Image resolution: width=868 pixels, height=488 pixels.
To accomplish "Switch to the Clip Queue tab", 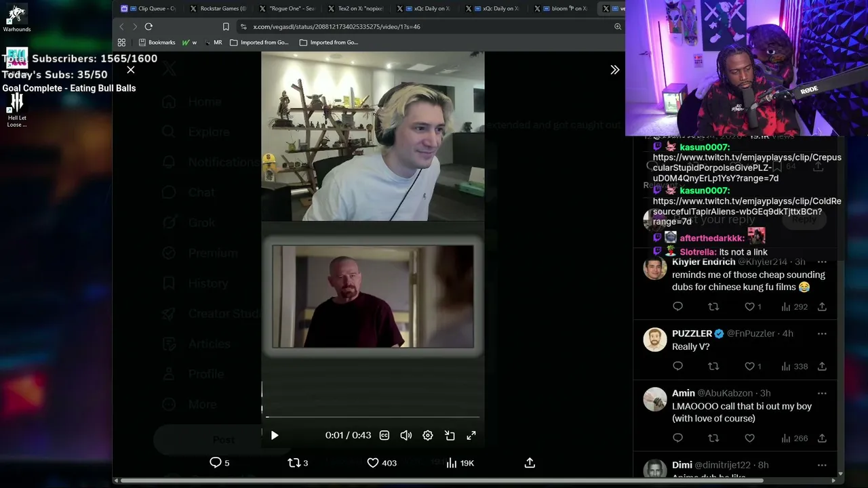I will pos(148,8).
